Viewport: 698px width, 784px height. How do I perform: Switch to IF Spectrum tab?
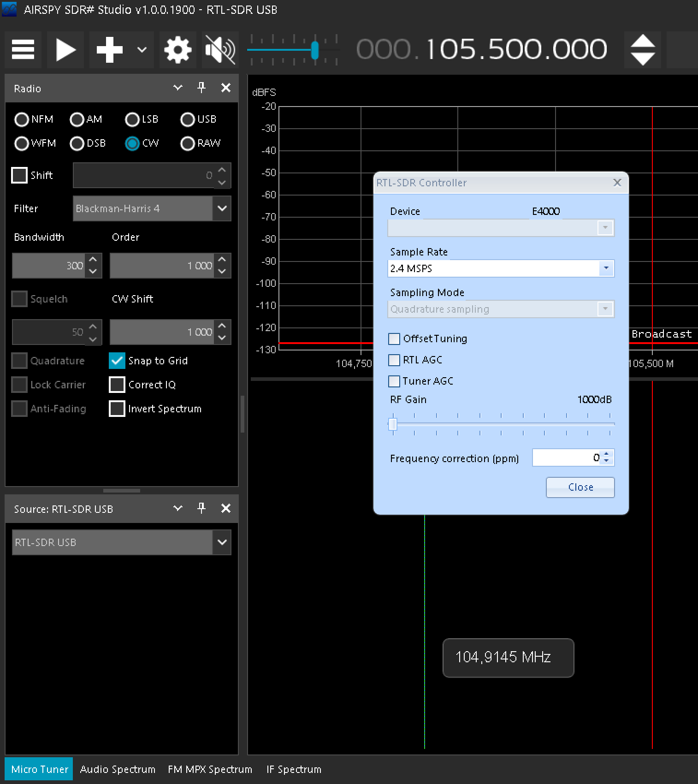294,769
